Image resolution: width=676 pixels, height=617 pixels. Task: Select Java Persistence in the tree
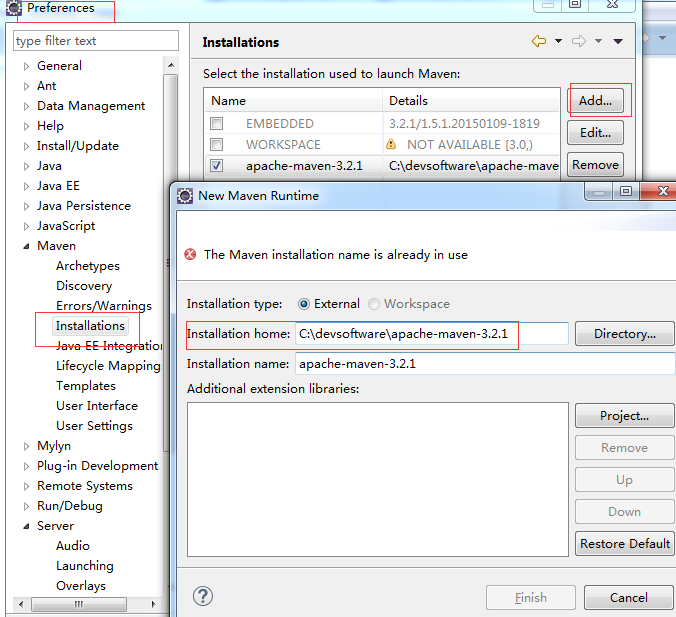[84, 206]
